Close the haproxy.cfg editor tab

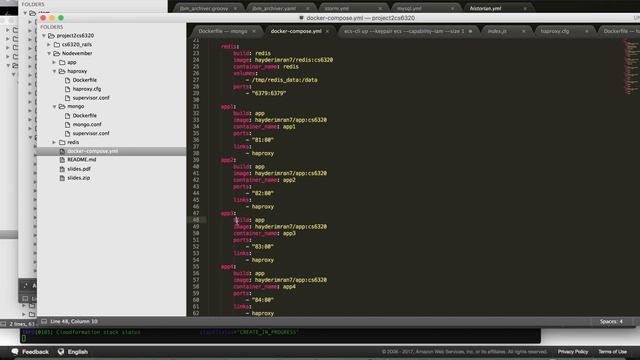[587, 31]
